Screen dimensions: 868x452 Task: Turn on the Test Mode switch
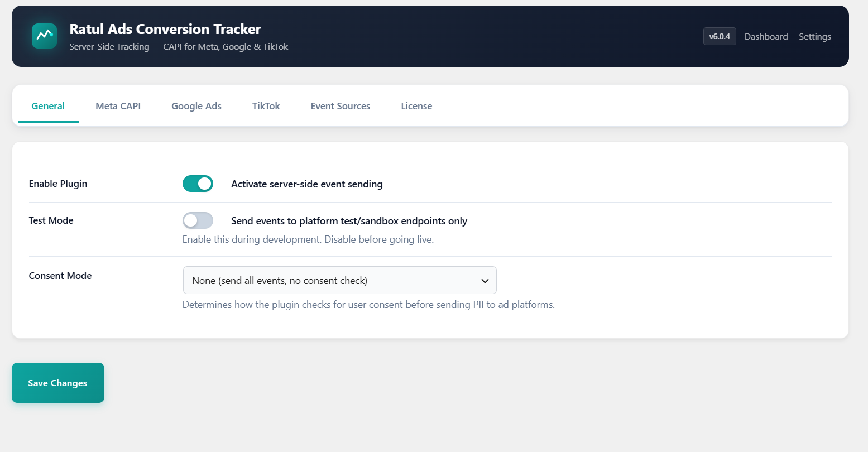[x=198, y=220]
